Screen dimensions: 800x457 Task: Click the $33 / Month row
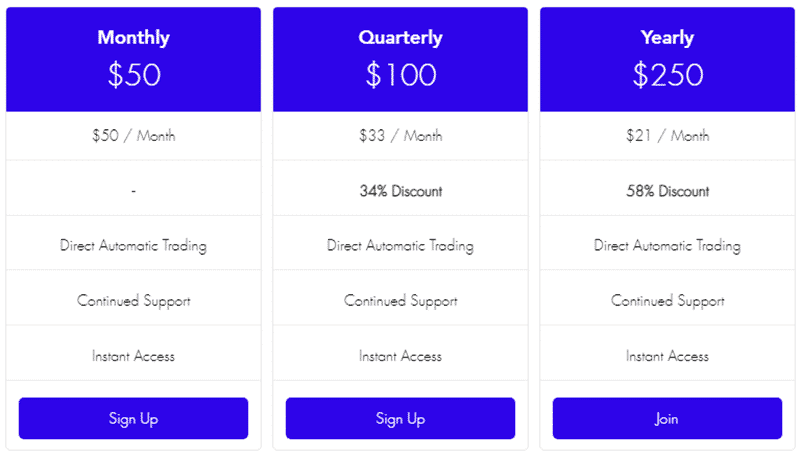401,136
